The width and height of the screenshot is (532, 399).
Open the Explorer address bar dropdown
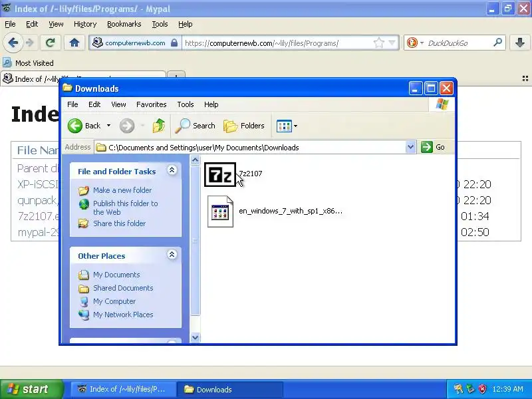pos(410,147)
